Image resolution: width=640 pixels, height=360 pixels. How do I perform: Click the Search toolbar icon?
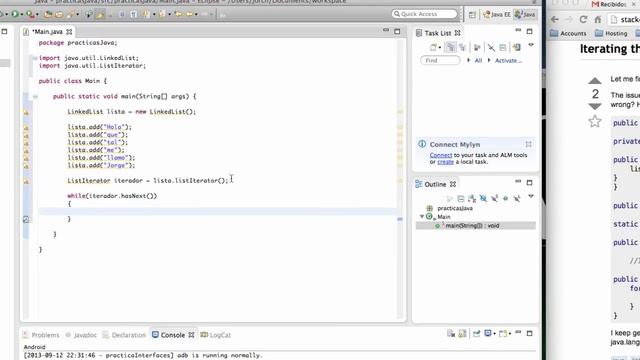(72, 15)
